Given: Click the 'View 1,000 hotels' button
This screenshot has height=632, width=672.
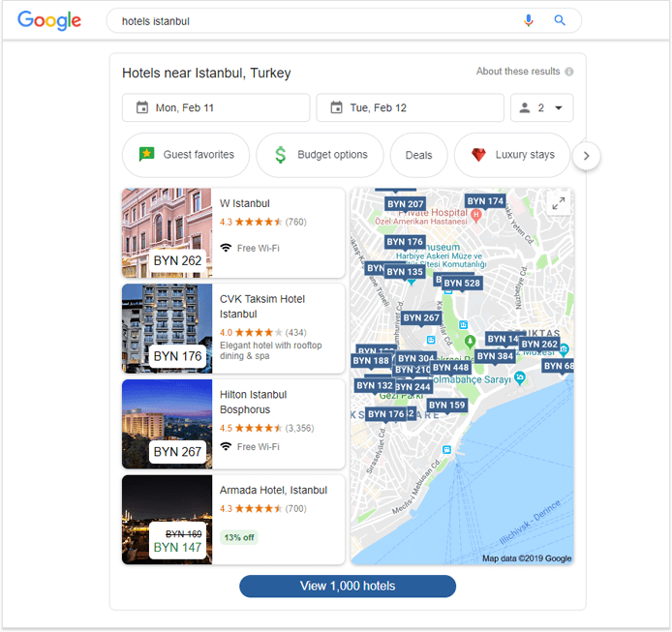Looking at the screenshot, I should [x=348, y=586].
